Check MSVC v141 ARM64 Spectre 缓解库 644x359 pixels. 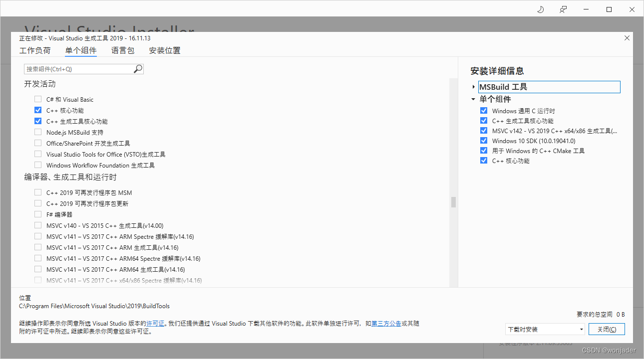coord(38,258)
